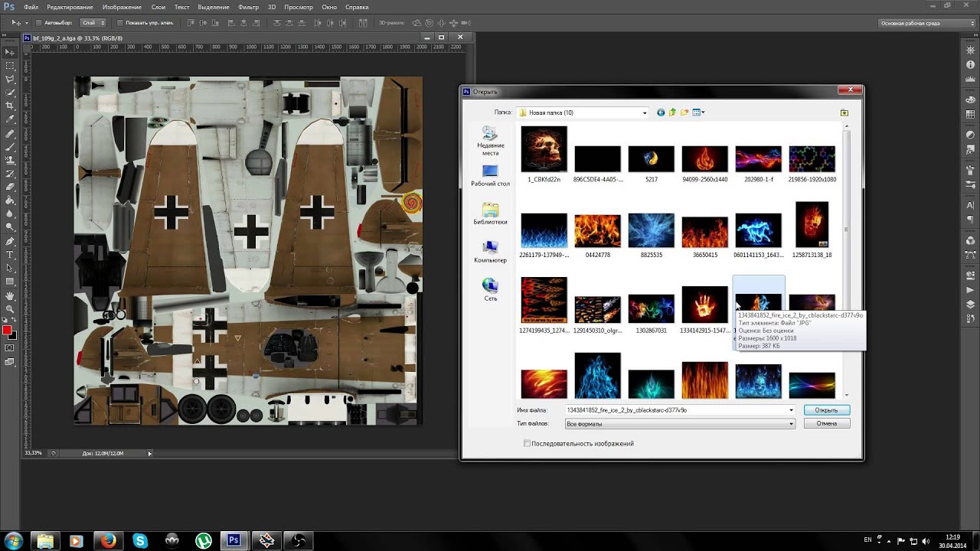This screenshot has height=551, width=980.
Task: Select the Spot Healing Brush tool
Action: tap(10, 133)
